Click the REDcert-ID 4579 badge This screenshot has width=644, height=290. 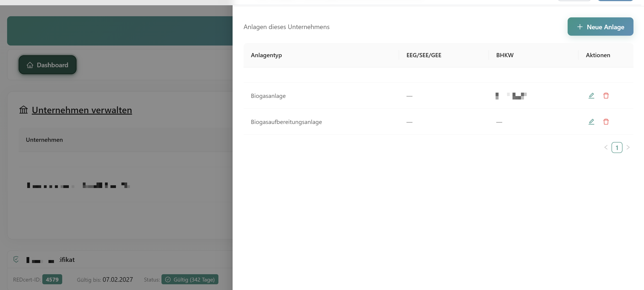pyautogui.click(x=52, y=279)
